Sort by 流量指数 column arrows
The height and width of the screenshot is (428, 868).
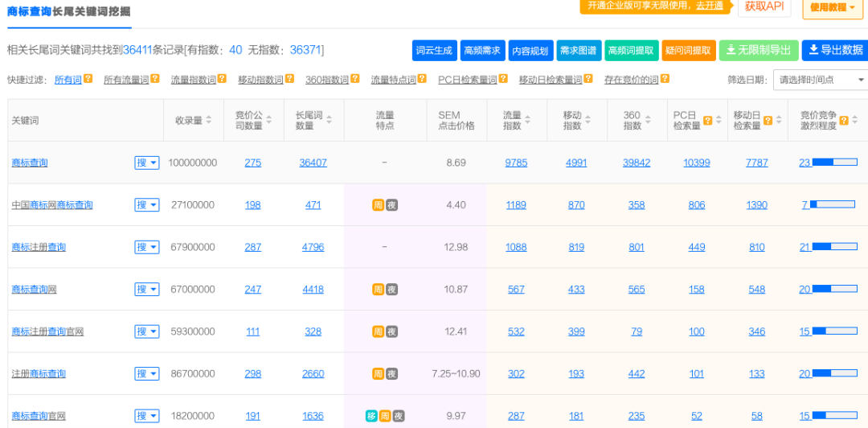[527, 121]
